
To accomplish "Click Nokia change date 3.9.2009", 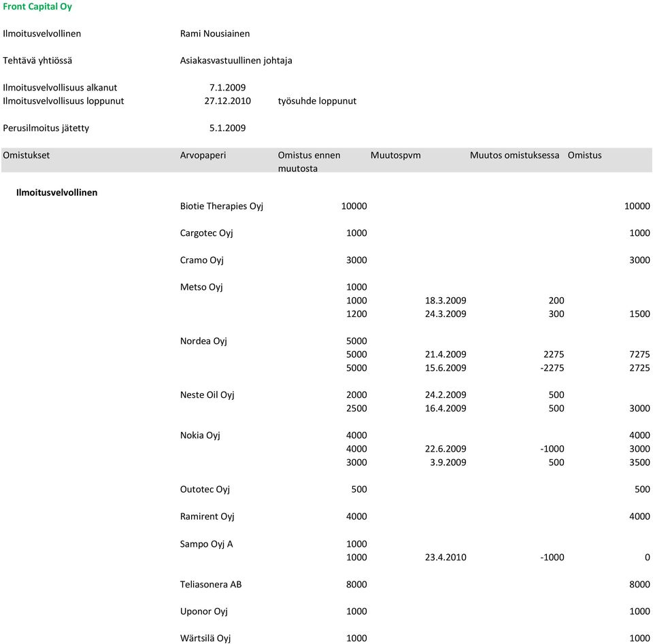I will (x=448, y=463).
